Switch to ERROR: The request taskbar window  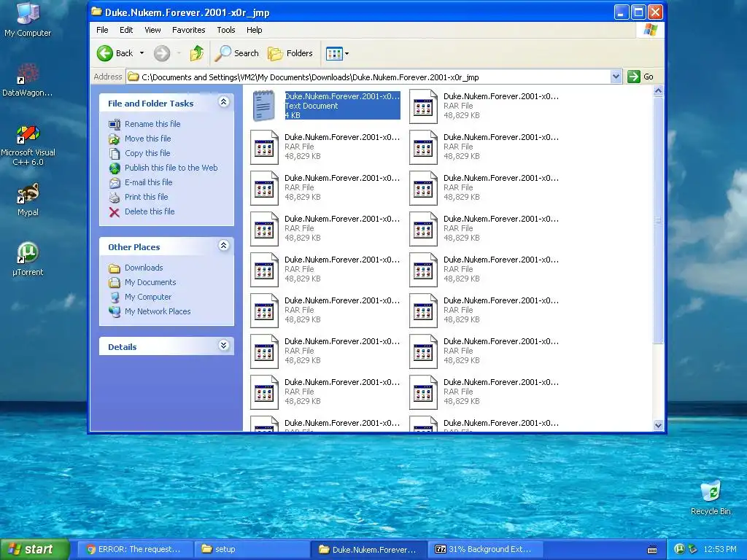point(134,549)
